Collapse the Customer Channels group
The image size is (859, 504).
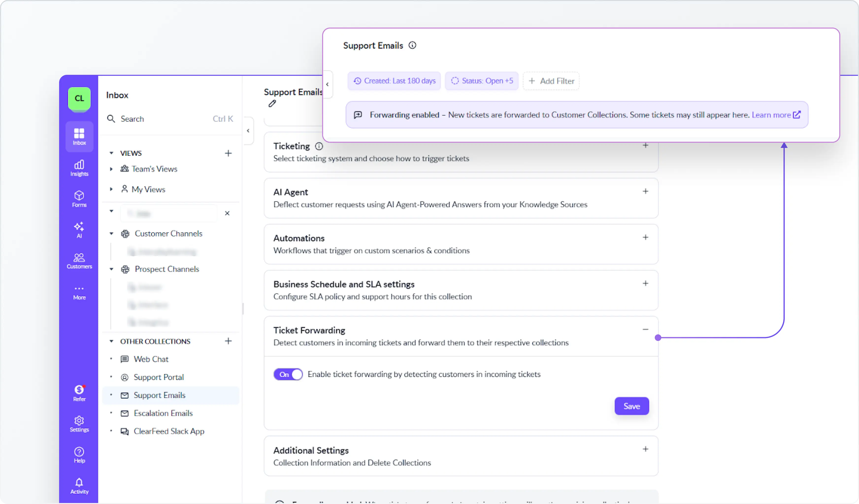coord(111,234)
